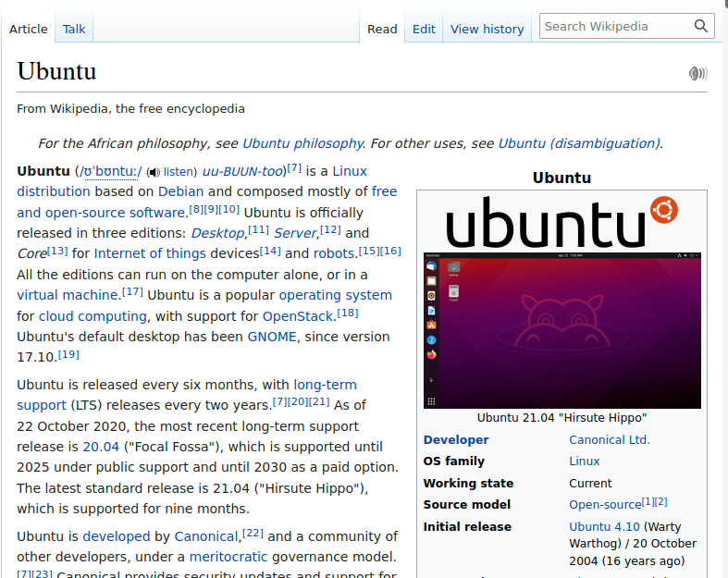Play the spoken article speaker icon
The height and width of the screenshot is (578, 728).
(697, 74)
